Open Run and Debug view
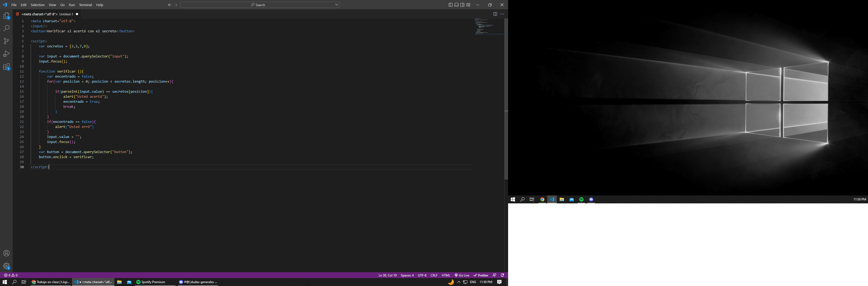The width and height of the screenshot is (868, 286). click(6, 54)
